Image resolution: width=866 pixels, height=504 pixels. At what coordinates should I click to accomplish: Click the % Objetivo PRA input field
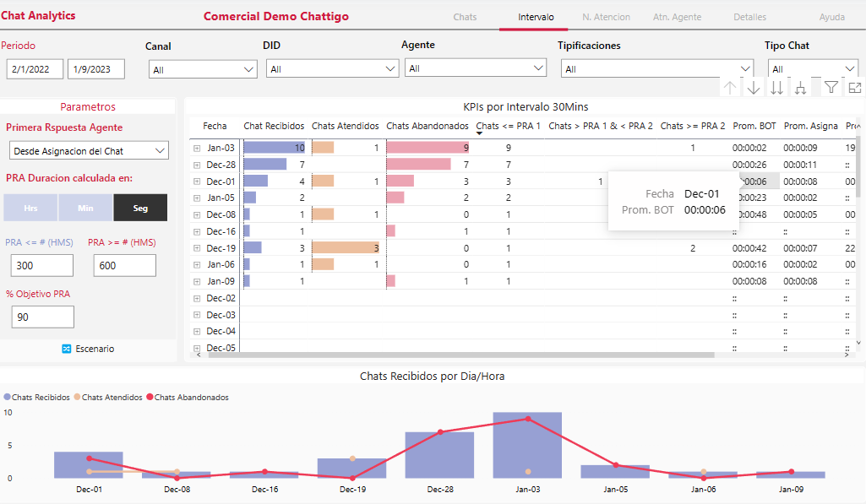(43, 317)
